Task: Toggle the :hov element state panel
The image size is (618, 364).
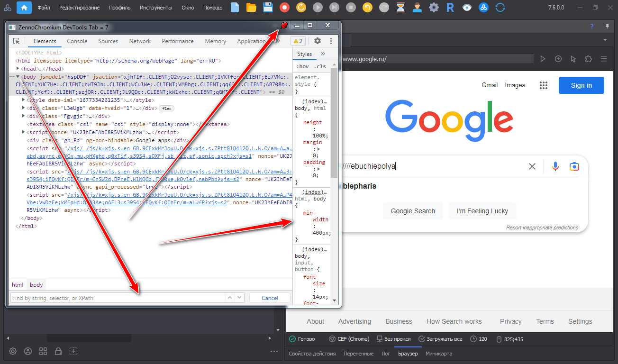Action: pyautogui.click(x=302, y=67)
